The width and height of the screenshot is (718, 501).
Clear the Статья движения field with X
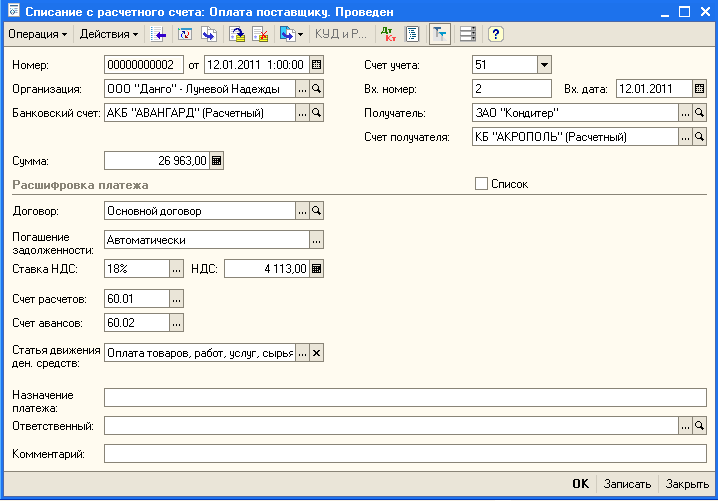(317, 353)
